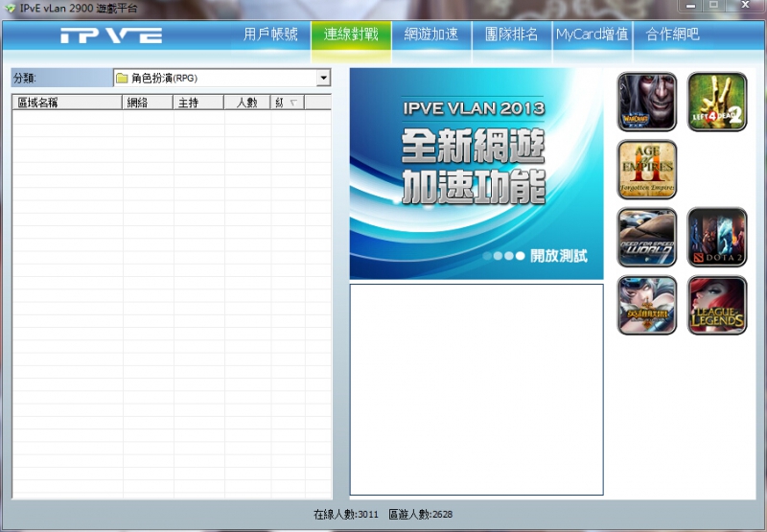Select Age of Empires II icon

click(x=647, y=170)
